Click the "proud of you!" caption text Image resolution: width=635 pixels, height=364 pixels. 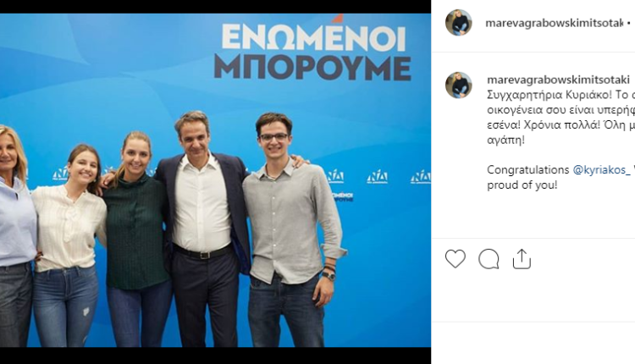522,185
